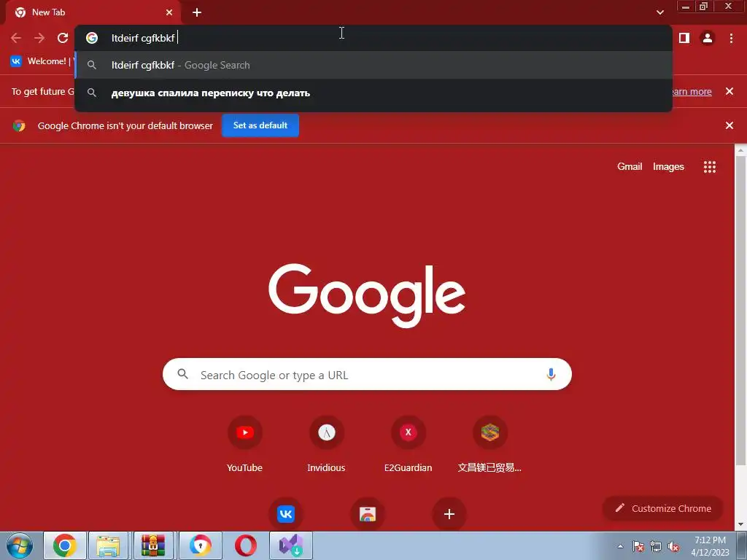Screen dimensions: 747x560
Task: Show hidden tray icons arrow
Action: (x=620, y=546)
